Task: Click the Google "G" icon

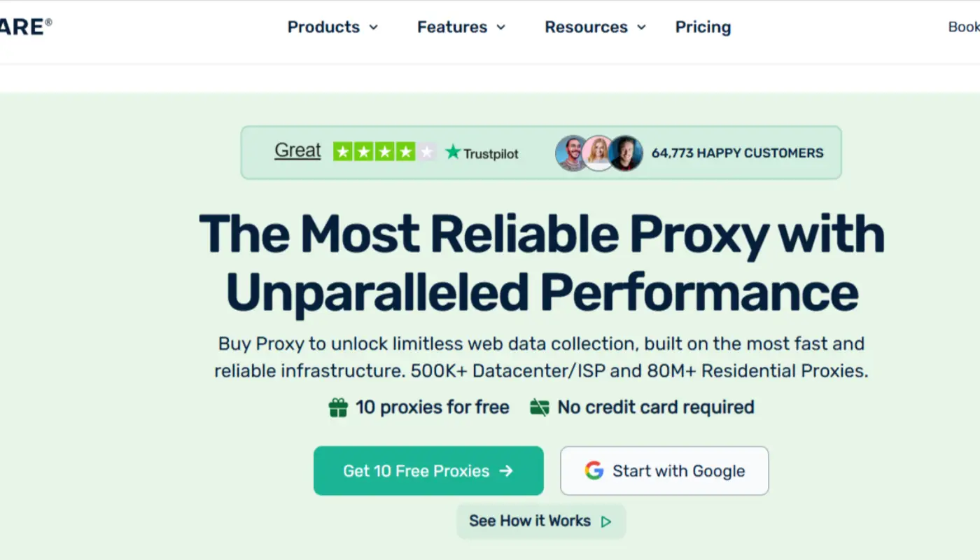Action: (x=594, y=470)
